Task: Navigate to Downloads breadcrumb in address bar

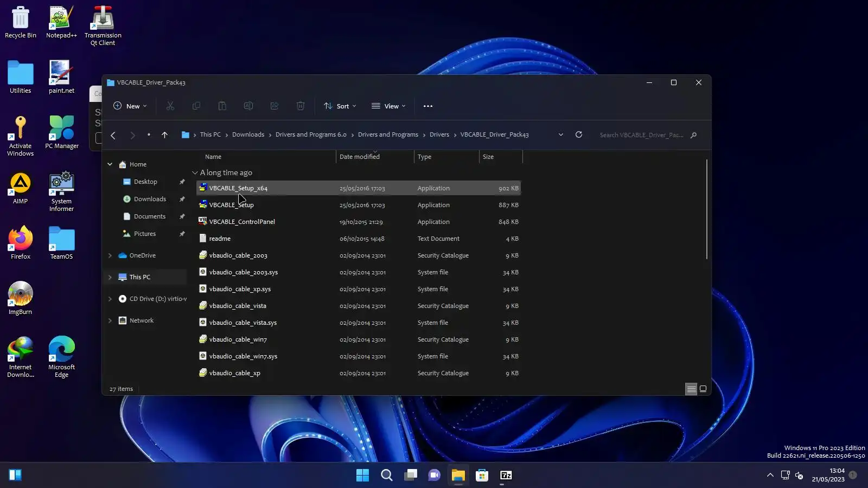Action: coord(248,135)
